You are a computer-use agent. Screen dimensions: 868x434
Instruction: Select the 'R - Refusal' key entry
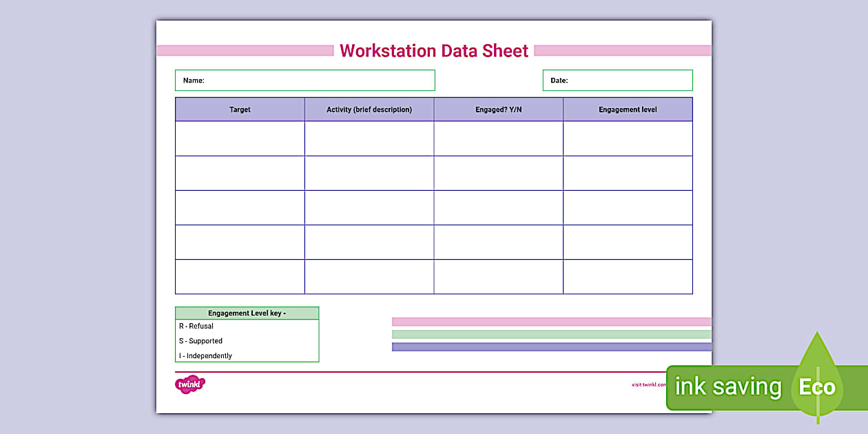coord(197,326)
